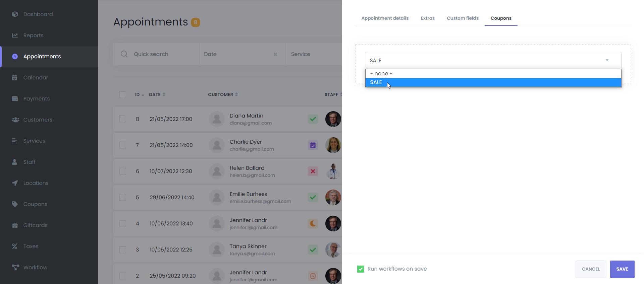The image size is (644, 284).
Task: Open the Workflow sidebar icon
Action: [x=15, y=267]
